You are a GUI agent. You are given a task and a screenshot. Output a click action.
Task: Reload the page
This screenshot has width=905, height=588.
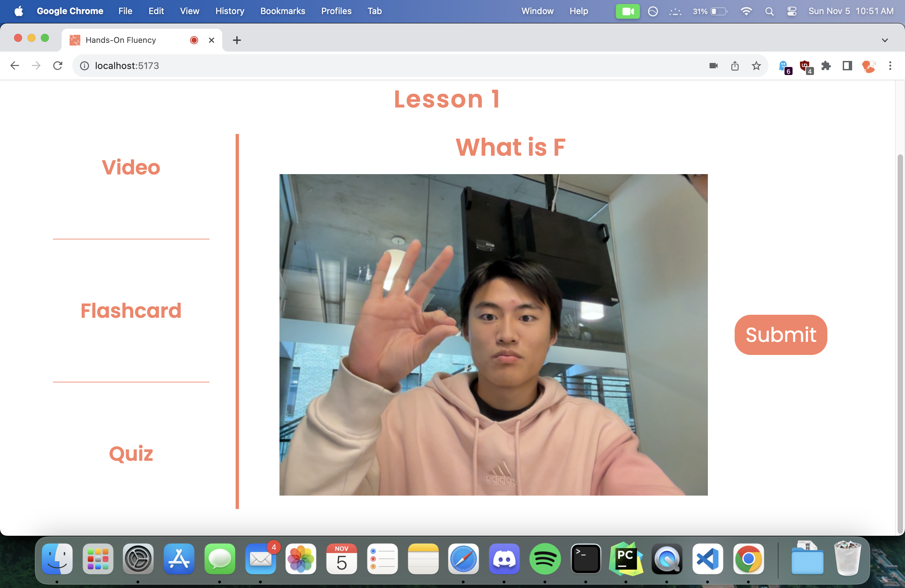58,66
